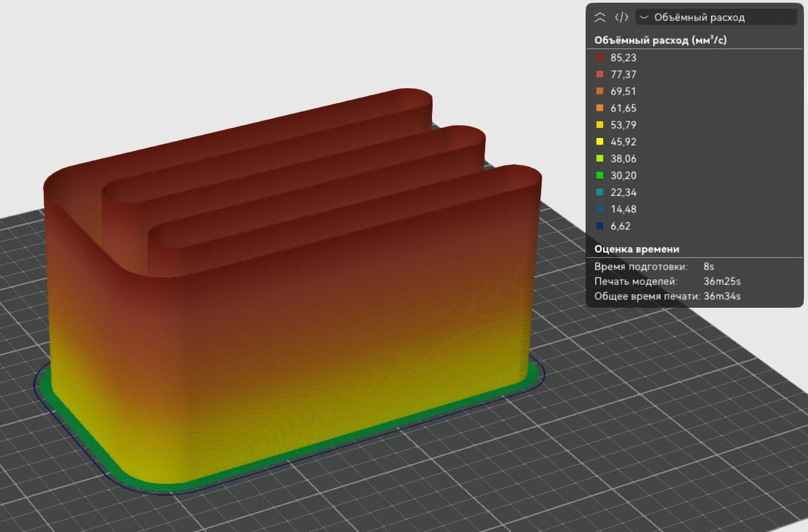Select the 69,51 flow value label
Screen dimensions: 808x532
[623, 91]
